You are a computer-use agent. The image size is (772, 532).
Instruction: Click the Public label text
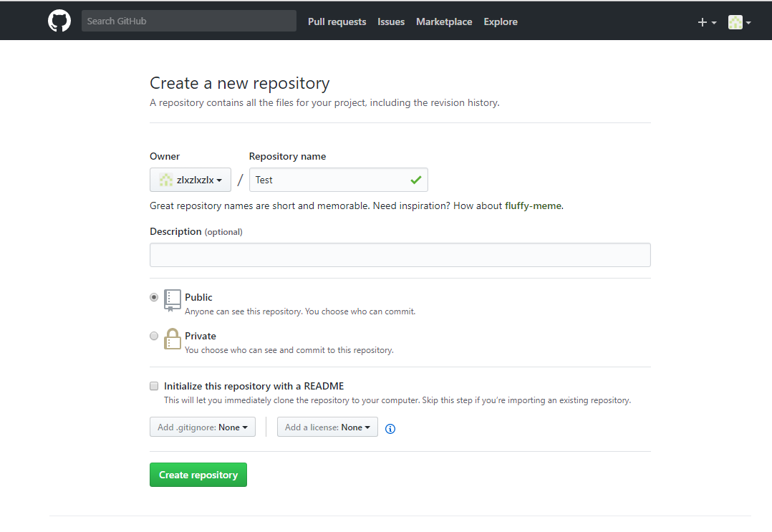click(x=198, y=297)
